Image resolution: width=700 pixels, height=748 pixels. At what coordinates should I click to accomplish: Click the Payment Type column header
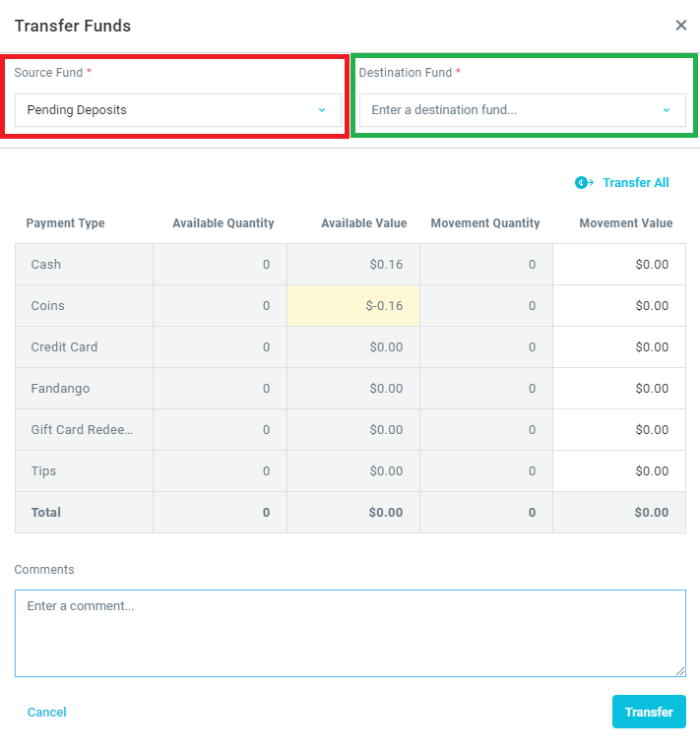(65, 222)
